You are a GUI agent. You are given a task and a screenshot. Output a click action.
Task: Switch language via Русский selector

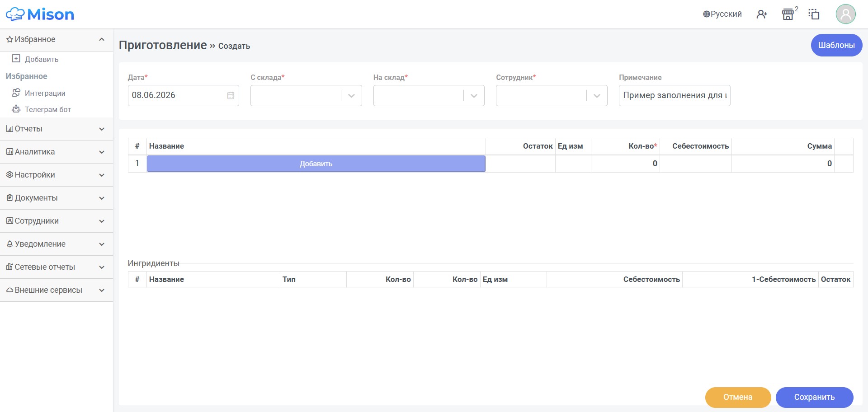pos(722,14)
